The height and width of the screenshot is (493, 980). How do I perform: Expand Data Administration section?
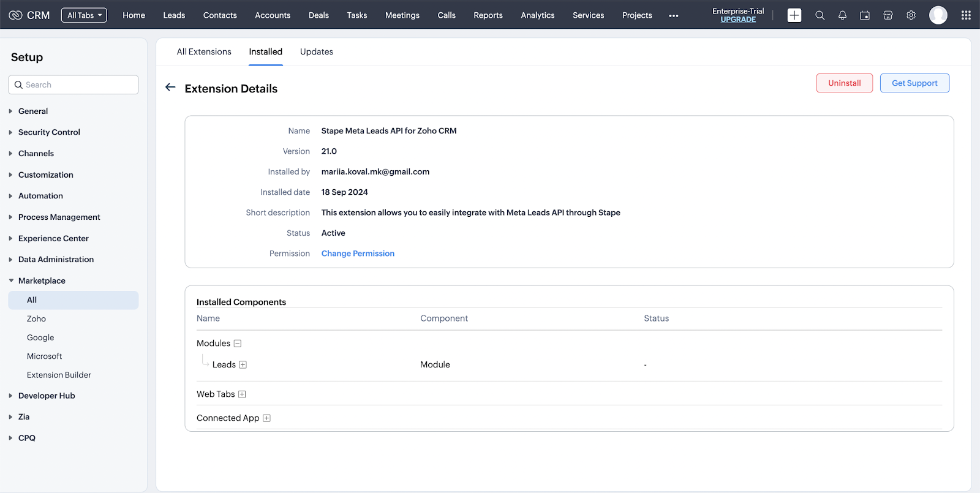pyautogui.click(x=10, y=260)
